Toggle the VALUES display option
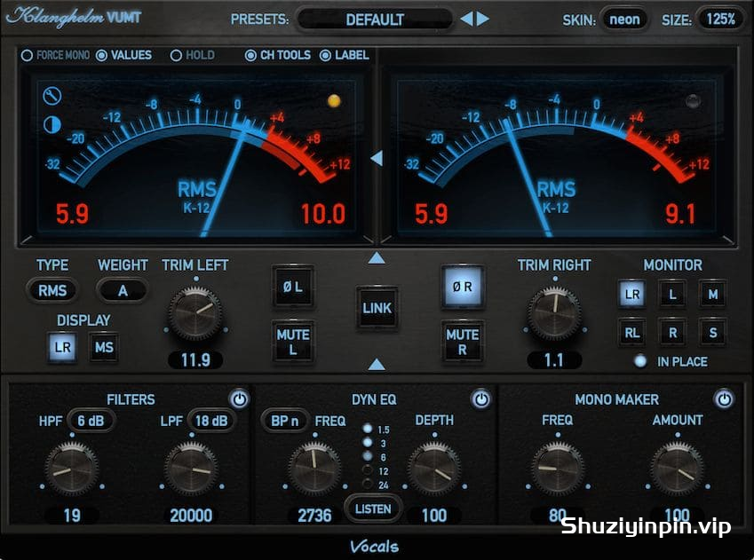754x560 pixels. (x=123, y=55)
